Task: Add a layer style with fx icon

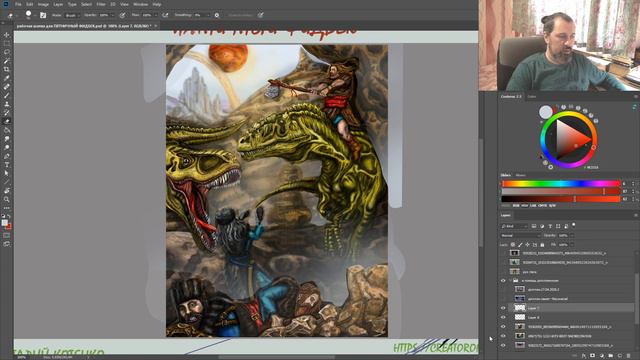Action: (x=584, y=356)
